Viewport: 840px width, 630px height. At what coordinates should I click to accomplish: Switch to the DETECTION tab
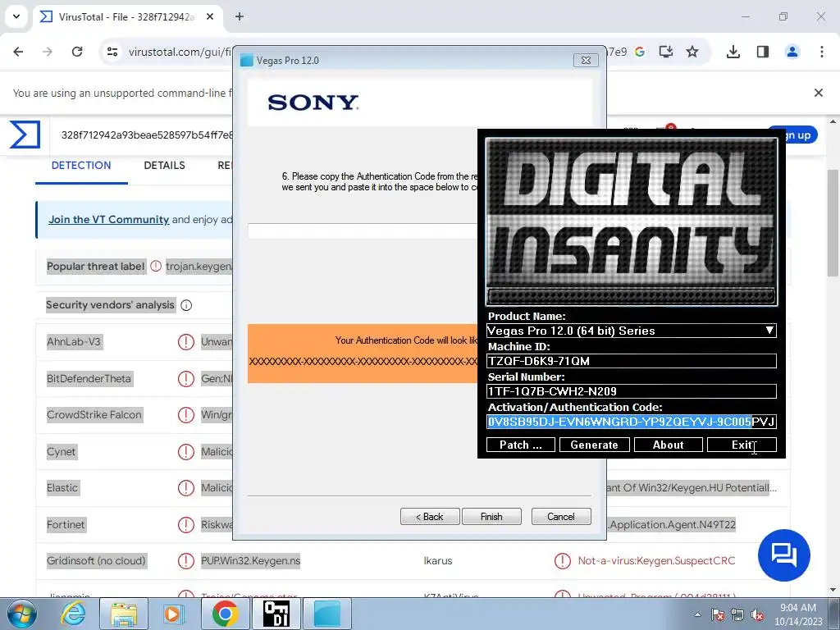click(81, 166)
